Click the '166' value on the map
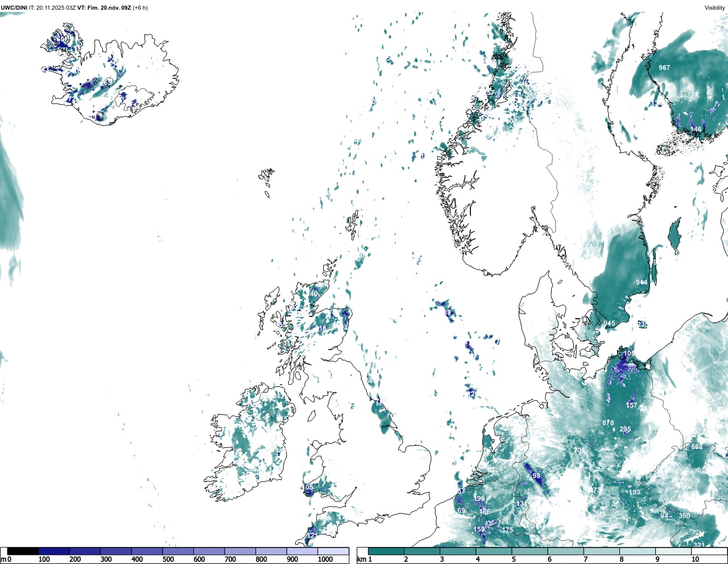This screenshot has width=728, height=564. 485,512
